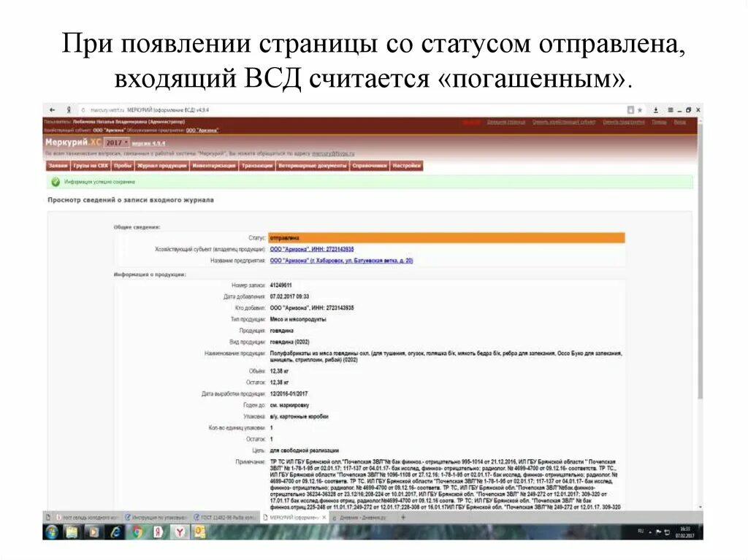The image size is (748, 560).
Task: Go back with the browser back arrow
Action: [52, 110]
